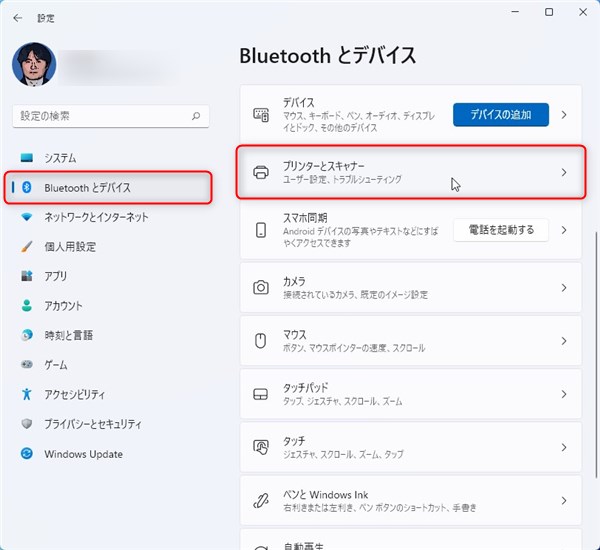The image size is (600, 550).
Task: Open デバイス row title
Action: (298, 103)
